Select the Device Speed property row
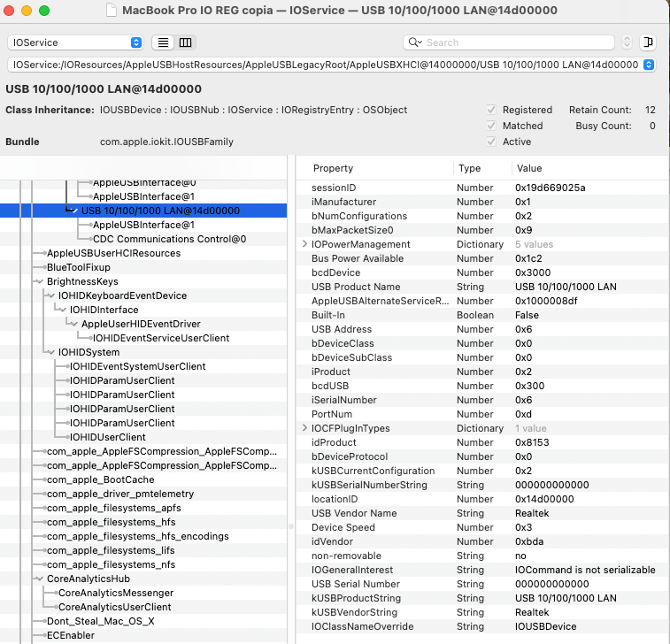 pos(482,527)
